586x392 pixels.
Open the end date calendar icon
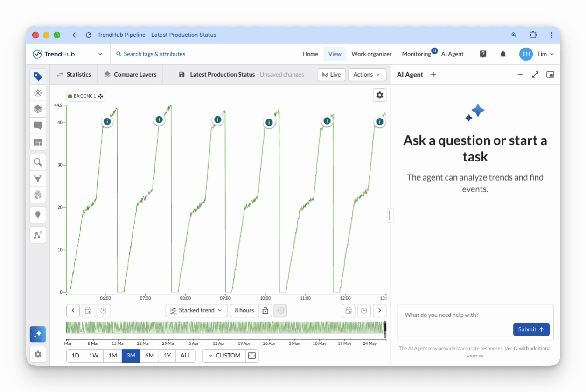coord(348,310)
